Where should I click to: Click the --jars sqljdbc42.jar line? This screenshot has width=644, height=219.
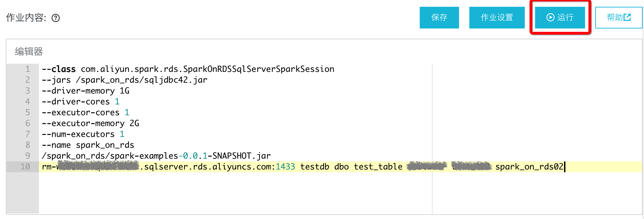pyautogui.click(x=124, y=80)
